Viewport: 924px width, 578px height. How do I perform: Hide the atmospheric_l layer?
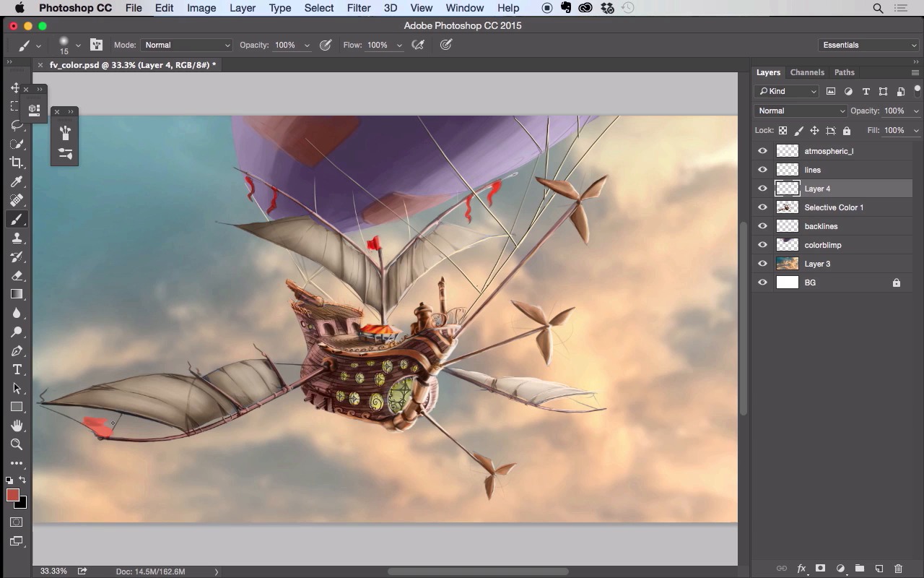(x=762, y=151)
